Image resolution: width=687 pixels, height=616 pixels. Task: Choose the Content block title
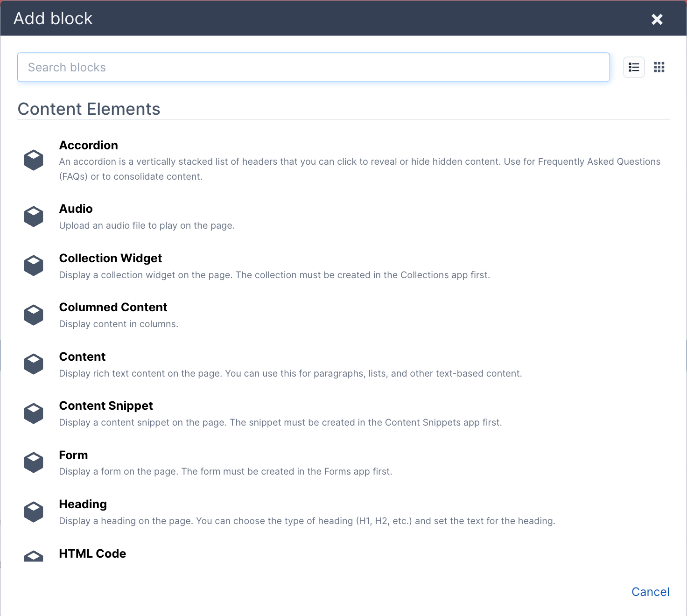pyautogui.click(x=83, y=357)
